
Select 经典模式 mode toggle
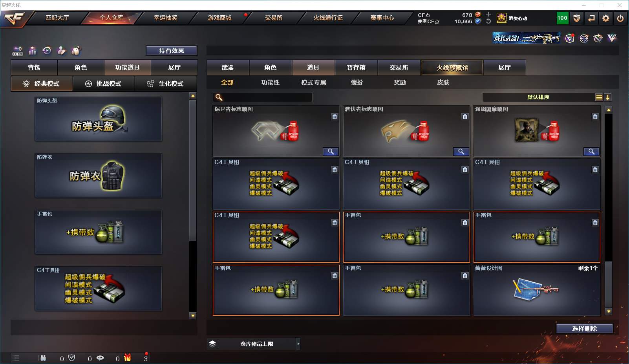pos(42,84)
